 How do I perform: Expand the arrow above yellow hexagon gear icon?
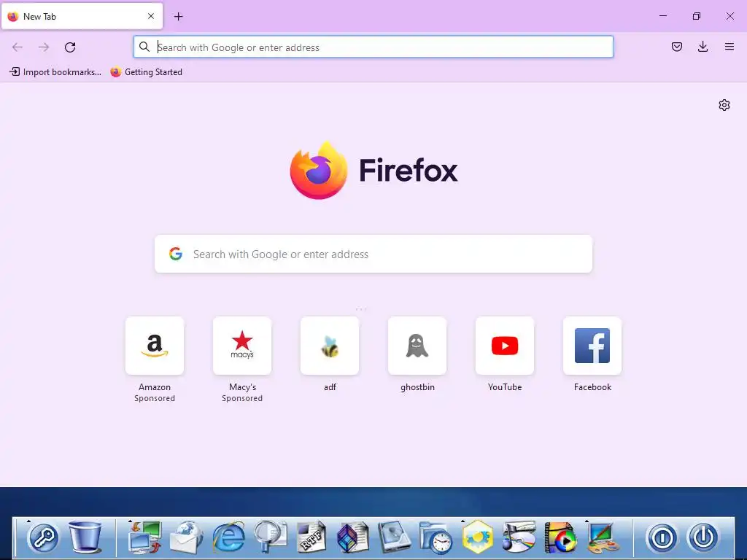pos(462,521)
